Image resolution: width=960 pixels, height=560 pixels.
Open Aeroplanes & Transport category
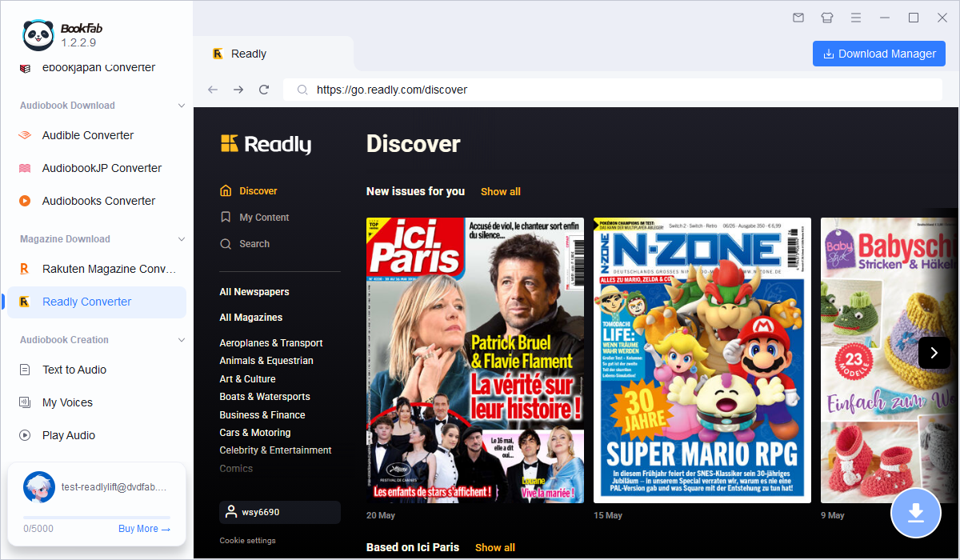tap(271, 343)
